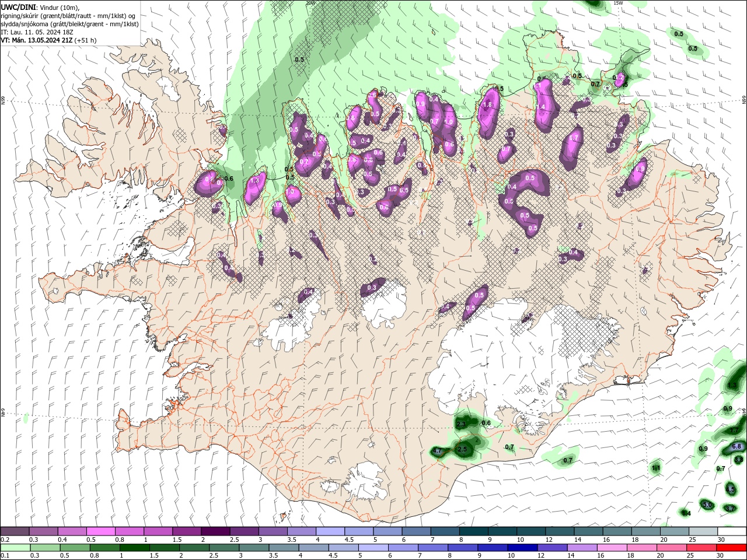This screenshot has height=560, width=747.
Task: Click the '20W' longitude label
Action: click(310, 3)
